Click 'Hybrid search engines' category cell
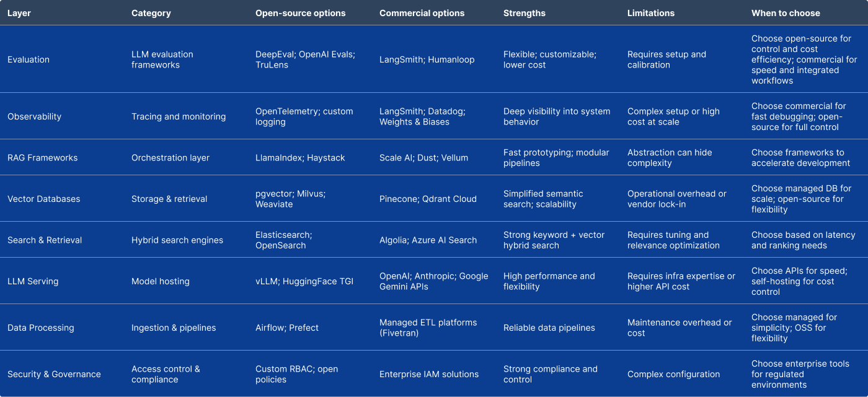The width and height of the screenshot is (868, 397). point(177,240)
